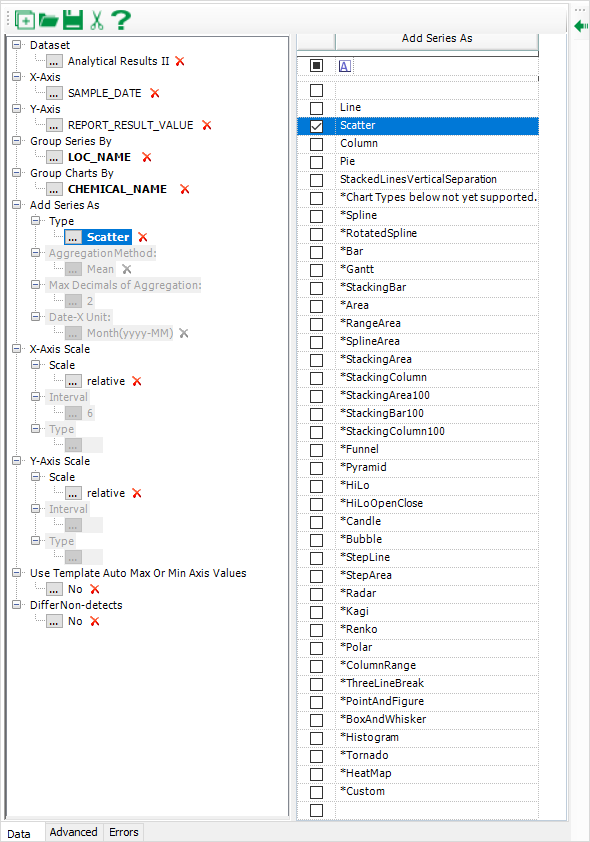The height and width of the screenshot is (842, 590).
Task: Click the ellipsis button next to LOC_NAME
Action: click(x=54, y=157)
